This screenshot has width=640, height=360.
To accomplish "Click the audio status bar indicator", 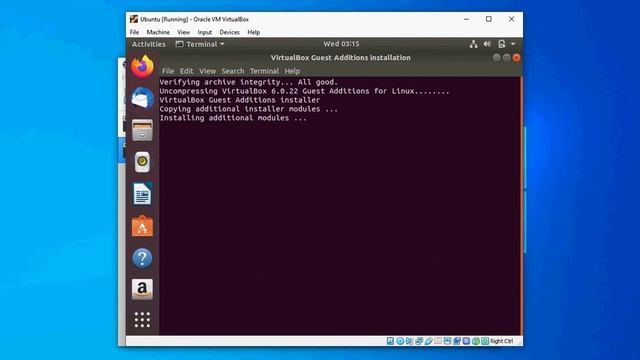I will pos(409,341).
